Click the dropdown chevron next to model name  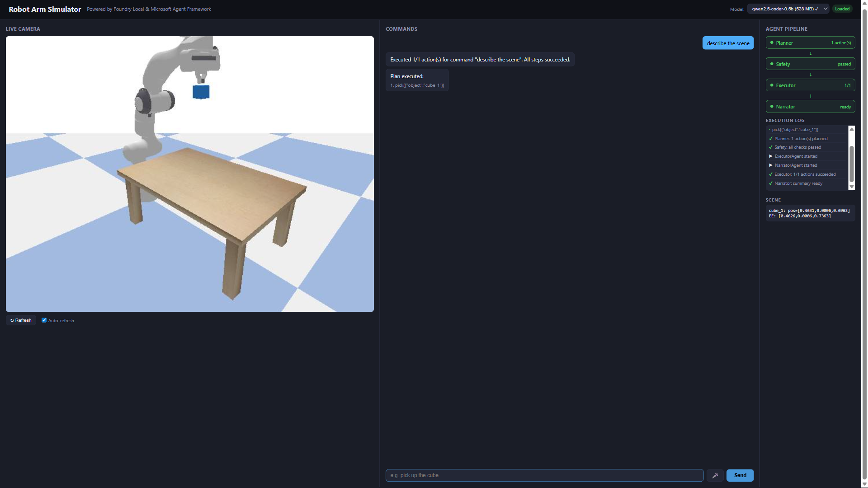point(826,9)
